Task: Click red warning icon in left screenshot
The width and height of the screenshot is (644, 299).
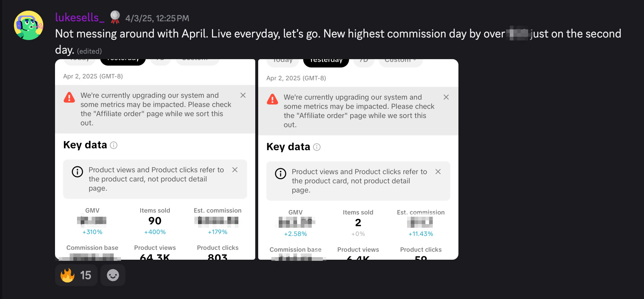Action: point(69,98)
